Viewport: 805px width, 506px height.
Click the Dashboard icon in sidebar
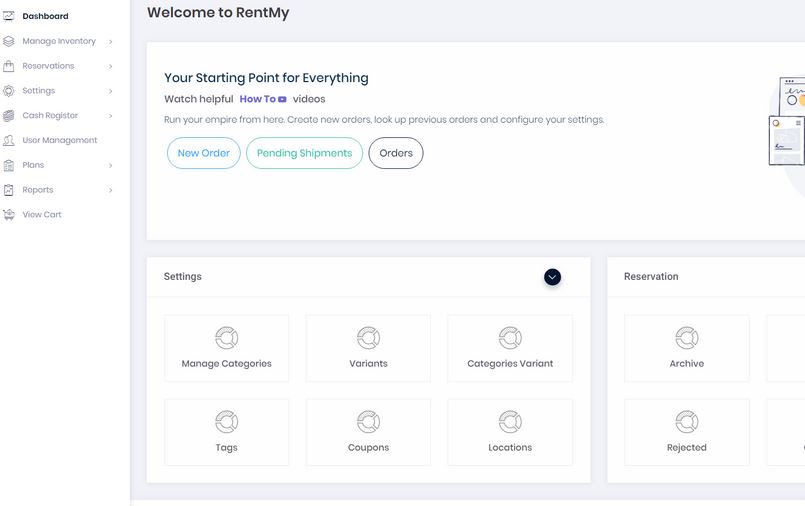[9, 16]
